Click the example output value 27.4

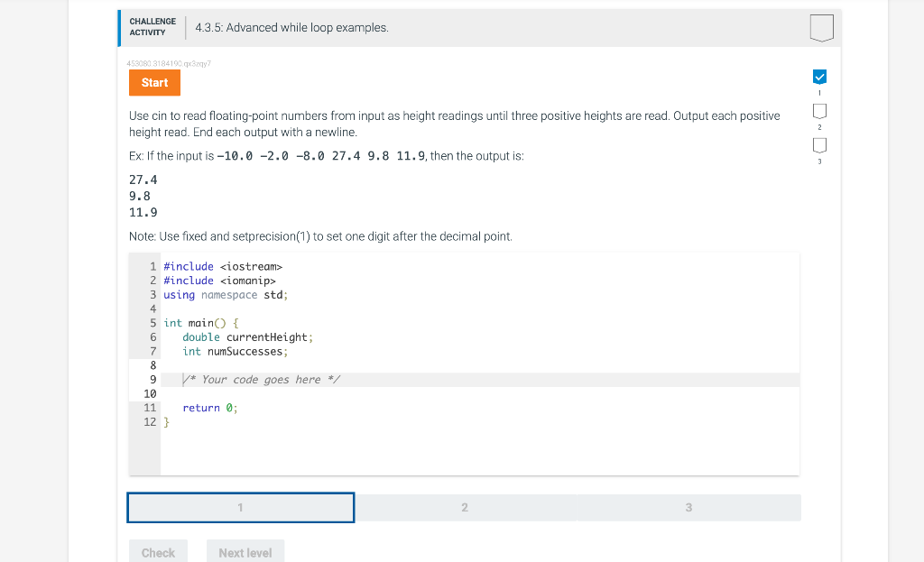pos(142,180)
